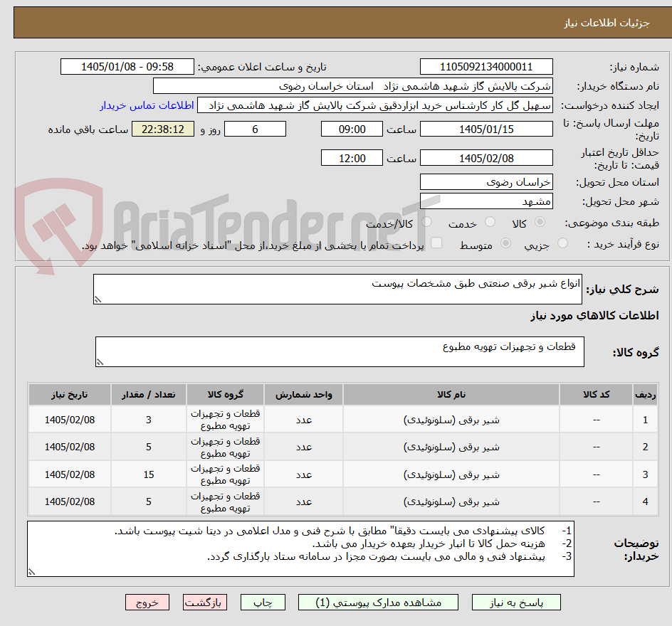This screenshot has height=626, width=672.
Task: Click the تعداد / مقدار column header
Action: tap(149, 394)
